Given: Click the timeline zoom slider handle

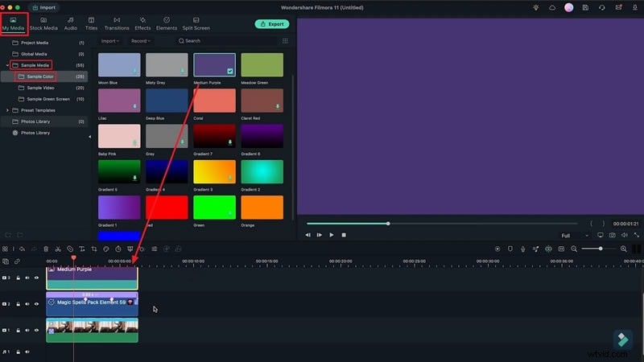Looking at the screenshot, I should pyautogui.click(x=601, y=249).
